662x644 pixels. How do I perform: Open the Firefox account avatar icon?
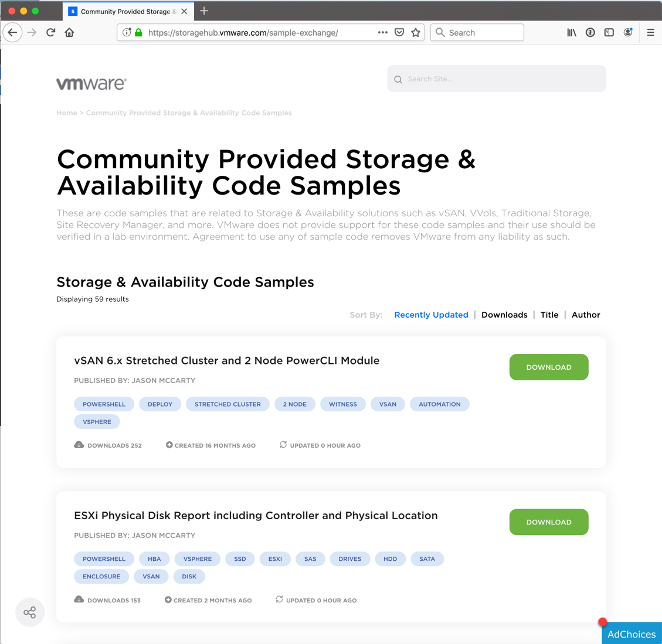[628, 32]
